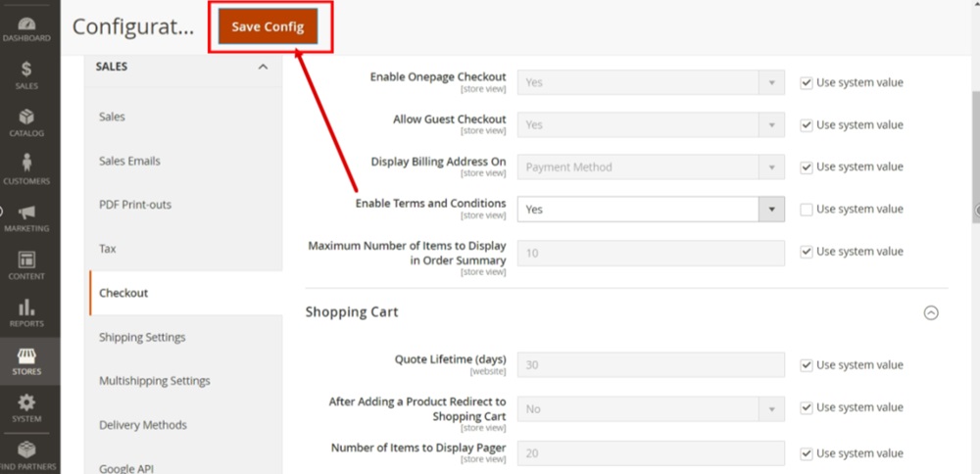Image resolution: width=980 pixels, height=474 pixels.
Task: Open the Catalog cube icon
Action: click(26, 121)
